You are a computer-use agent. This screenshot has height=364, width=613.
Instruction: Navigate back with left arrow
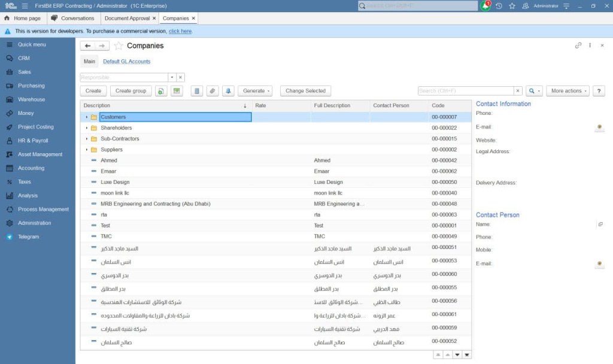[87, 45]
